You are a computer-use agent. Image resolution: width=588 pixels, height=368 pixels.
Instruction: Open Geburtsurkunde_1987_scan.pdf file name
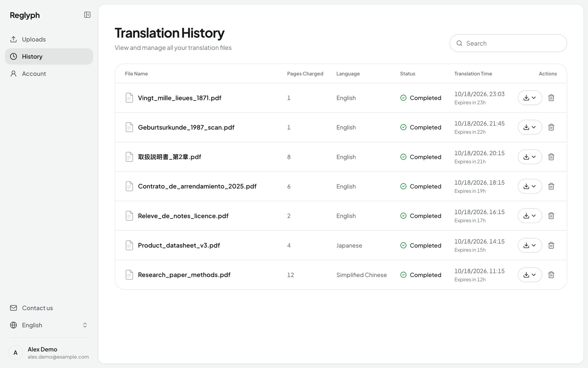[186, 127]
